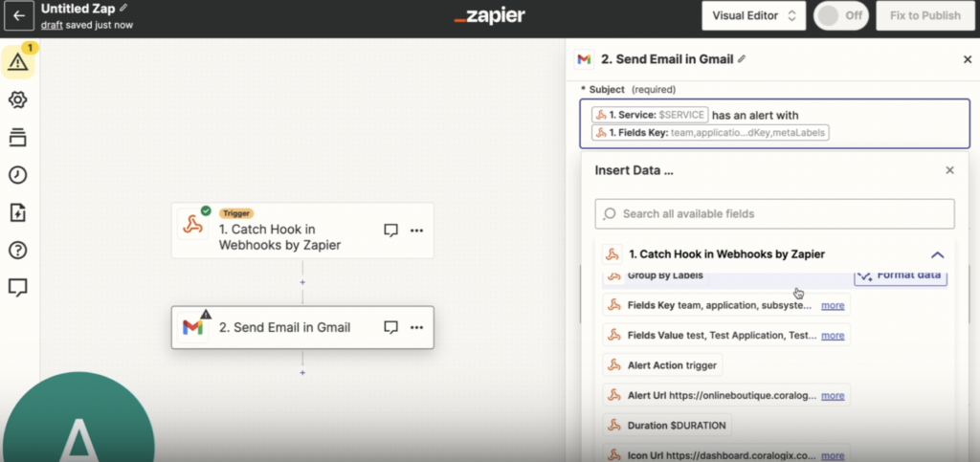The height and width of the screenshot is (462, 980).
Task: Click the Gmail icon on step 2 card
Action: (x=192, y=327)
